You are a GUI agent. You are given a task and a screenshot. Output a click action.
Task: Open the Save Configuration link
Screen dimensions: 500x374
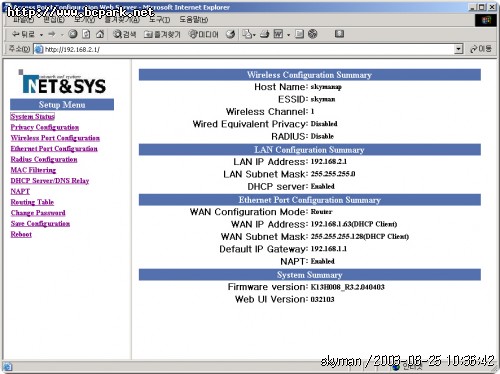(x=40, y=223)
